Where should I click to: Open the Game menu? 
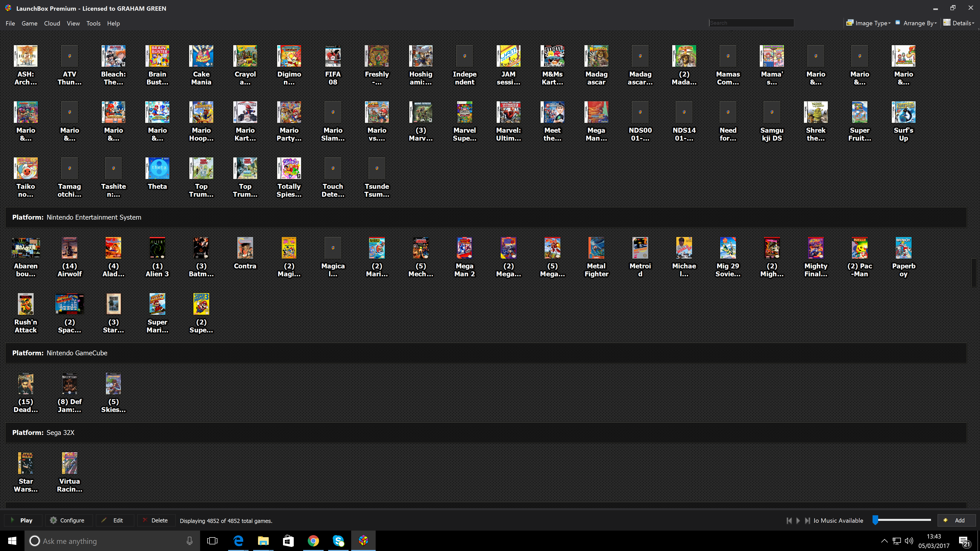[x=29, y=23]
